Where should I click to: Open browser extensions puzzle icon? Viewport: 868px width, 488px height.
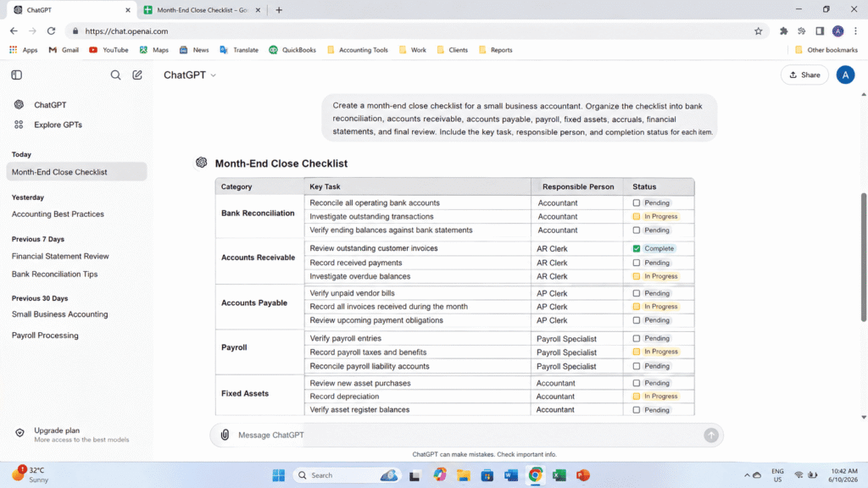783,31
